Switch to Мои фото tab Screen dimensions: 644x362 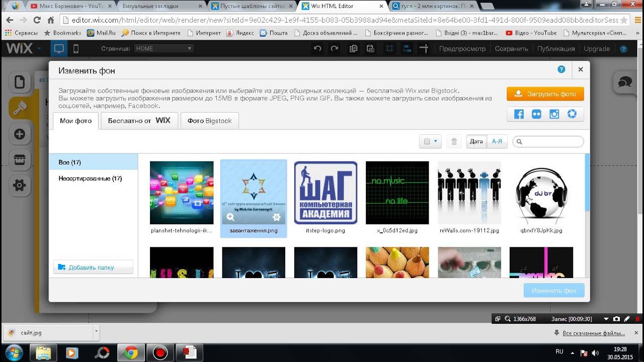76,121
